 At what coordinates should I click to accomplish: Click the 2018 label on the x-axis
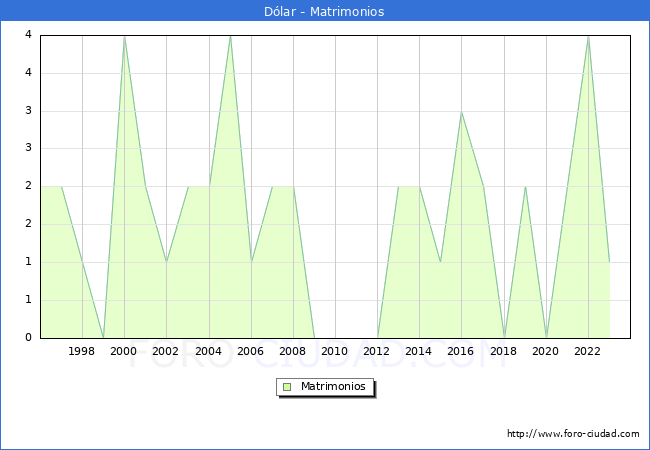coord(503,351)
